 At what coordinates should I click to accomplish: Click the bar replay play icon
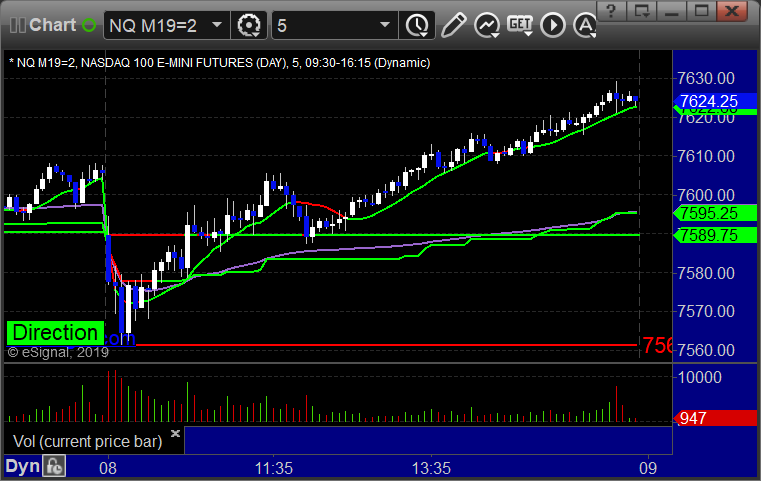pyautogui.click(x=553, y=25)
